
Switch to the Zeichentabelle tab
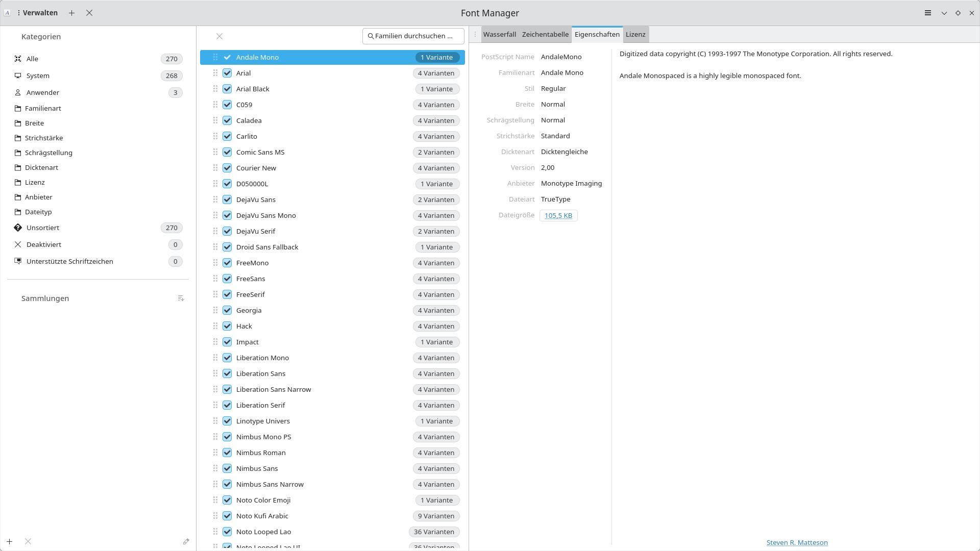click(545, 34)
